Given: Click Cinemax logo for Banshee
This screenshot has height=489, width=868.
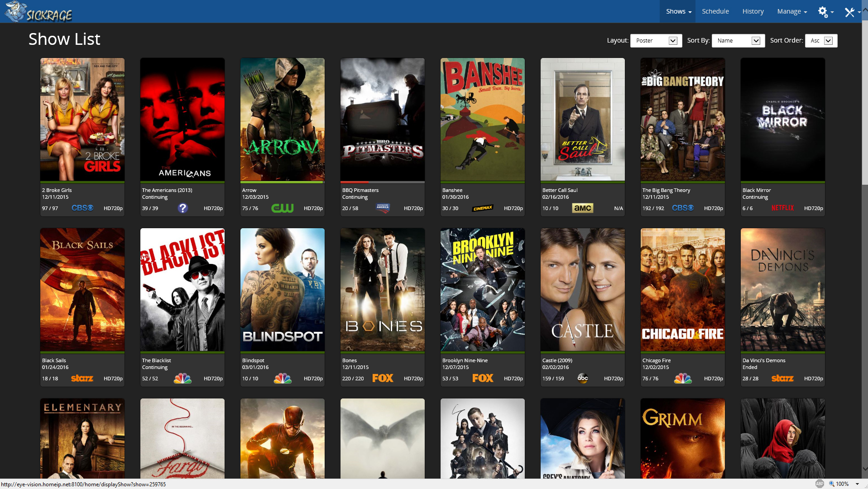Looking at the screenshot, I should (x=483, y=208).
